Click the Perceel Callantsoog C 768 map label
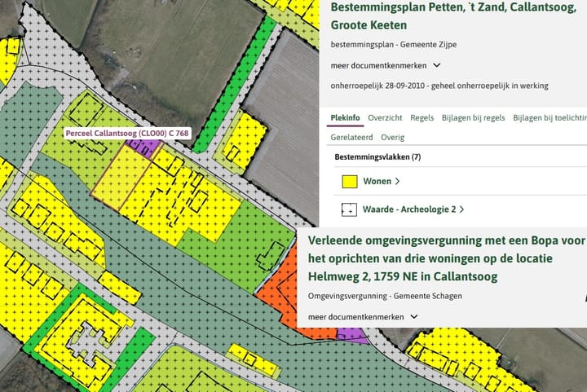Screen dimensions: 587x392 point(126,132)
